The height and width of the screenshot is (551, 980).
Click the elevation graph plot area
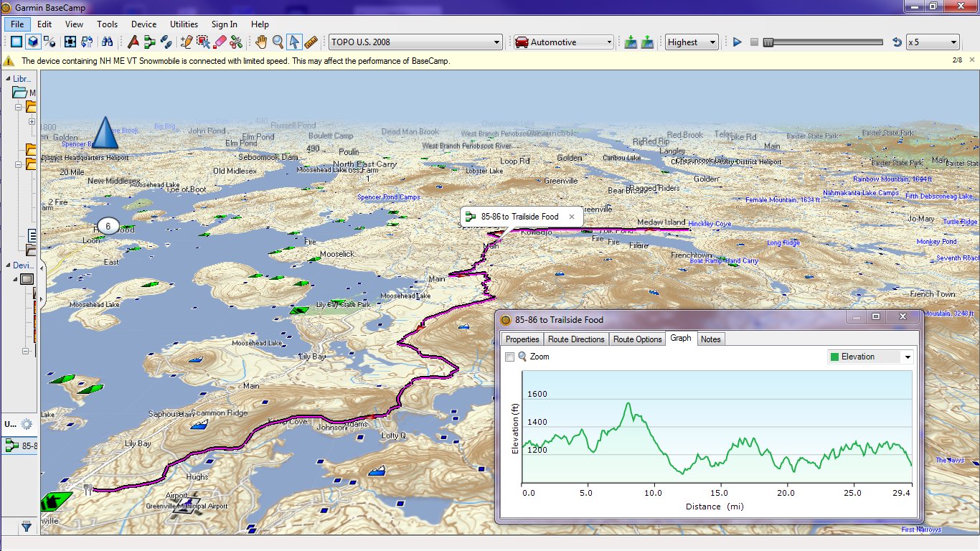(717, 426)
